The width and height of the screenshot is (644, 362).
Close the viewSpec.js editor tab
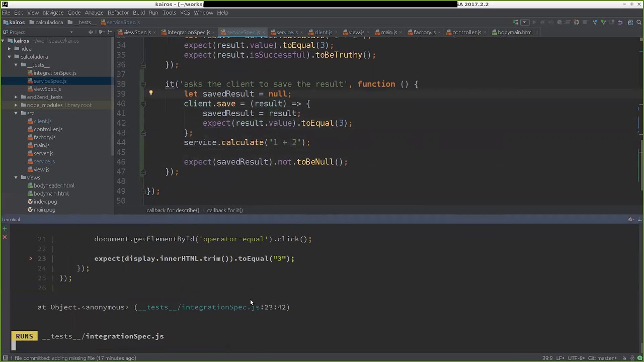(x=154, y=33)
